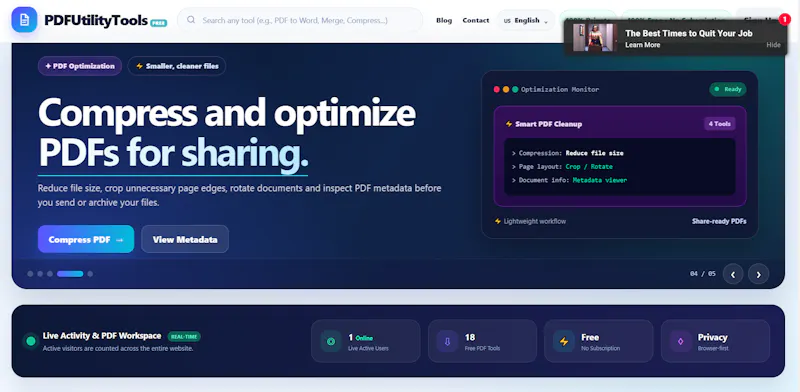This screenshot has height=392, width=800.
Task: Click The Best Times to Quit Your Job
Action: click(x=689, y=33)
